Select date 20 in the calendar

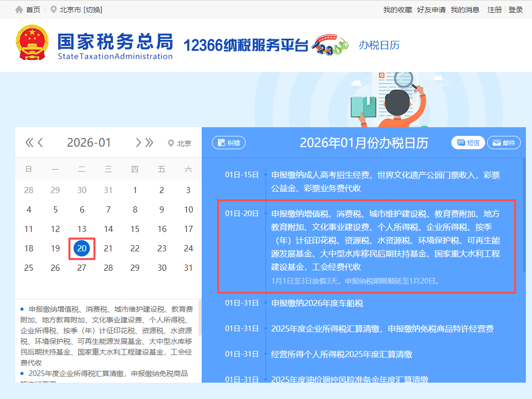[82, 249]
